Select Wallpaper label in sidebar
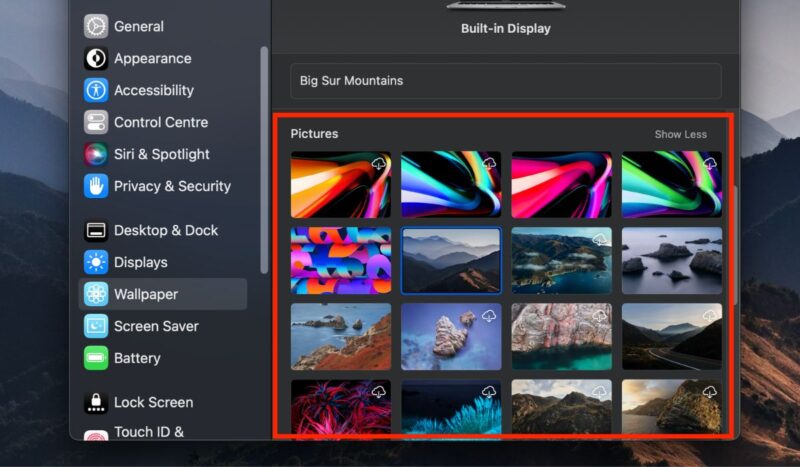 (x=146, y=294)
